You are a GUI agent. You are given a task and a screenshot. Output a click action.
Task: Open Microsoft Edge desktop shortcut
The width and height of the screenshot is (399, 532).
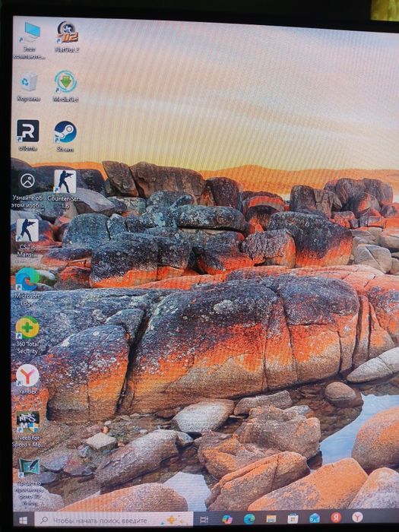pos(27,287)
